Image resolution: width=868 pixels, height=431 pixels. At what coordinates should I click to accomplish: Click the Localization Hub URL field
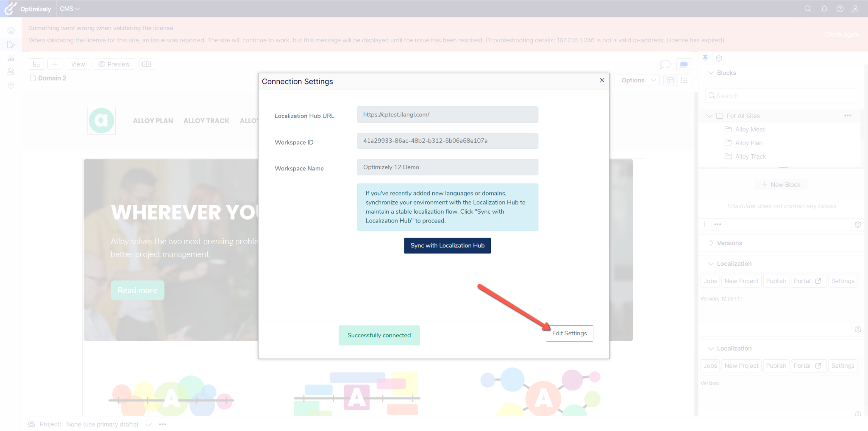(x=447, y=115)
